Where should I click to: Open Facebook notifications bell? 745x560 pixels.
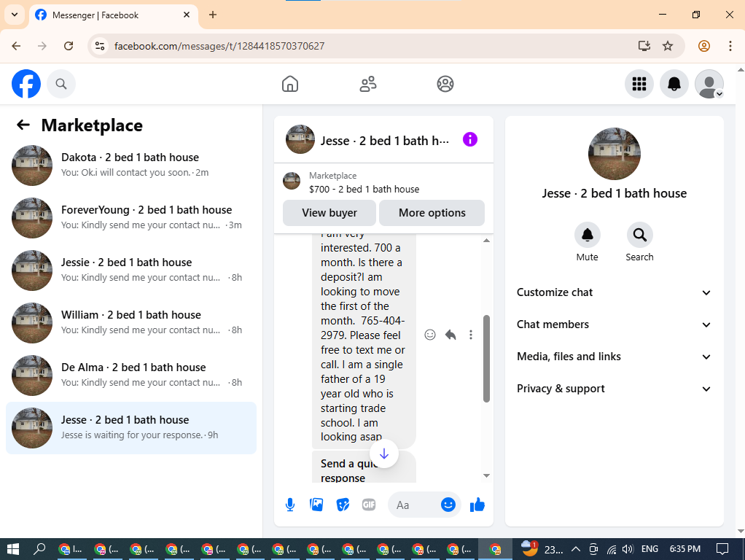(x=674, y=84)
